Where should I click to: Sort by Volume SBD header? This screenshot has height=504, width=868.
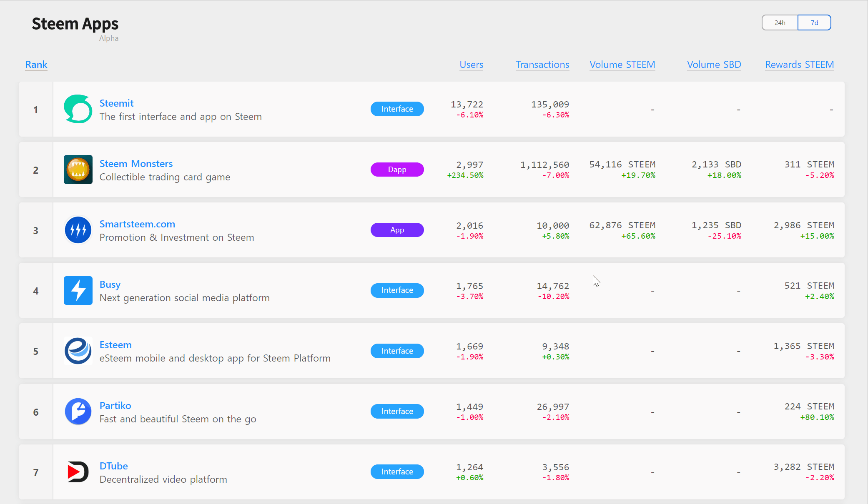(714, 65)
